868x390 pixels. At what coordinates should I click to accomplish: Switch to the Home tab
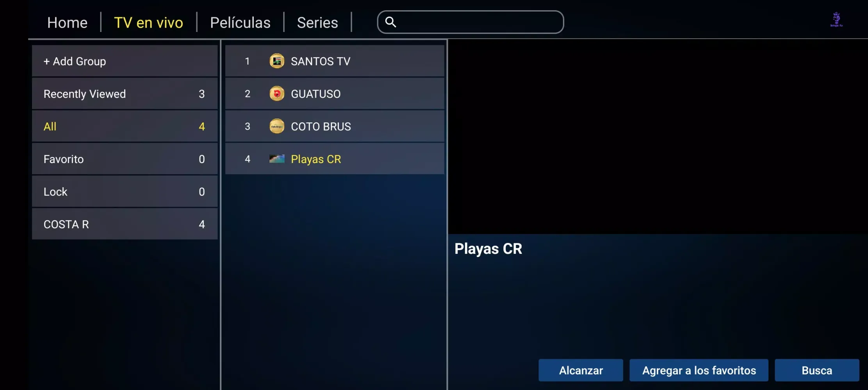[x=67, y=23]
